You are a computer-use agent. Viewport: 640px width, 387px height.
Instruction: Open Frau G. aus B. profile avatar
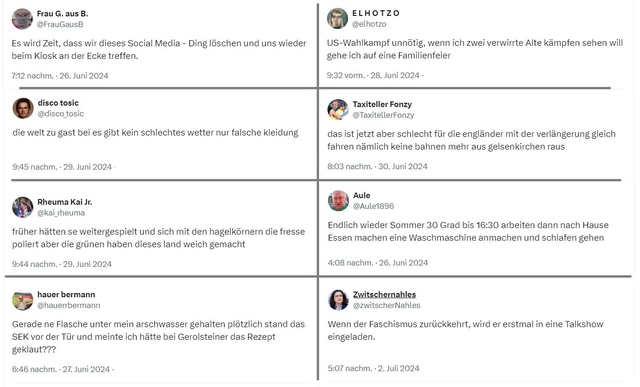tap(22, 19)
